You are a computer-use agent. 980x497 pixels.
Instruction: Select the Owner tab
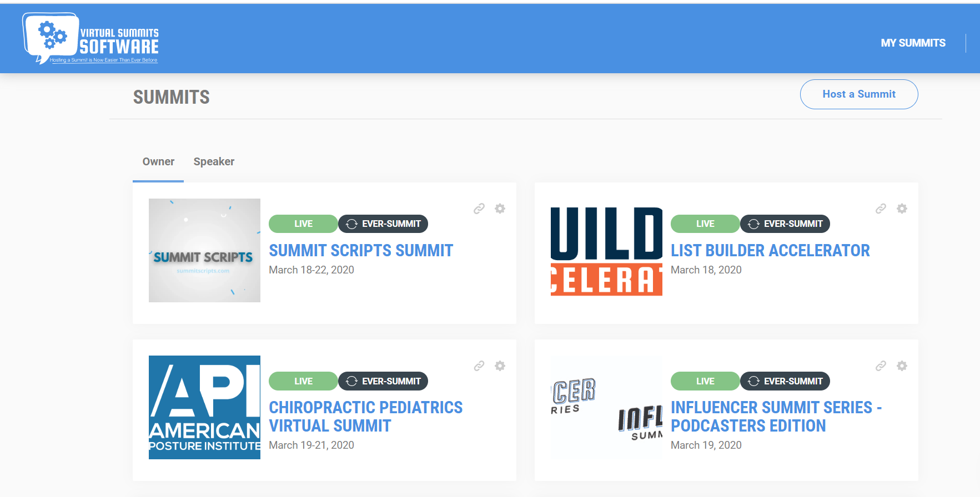[158, 162]
